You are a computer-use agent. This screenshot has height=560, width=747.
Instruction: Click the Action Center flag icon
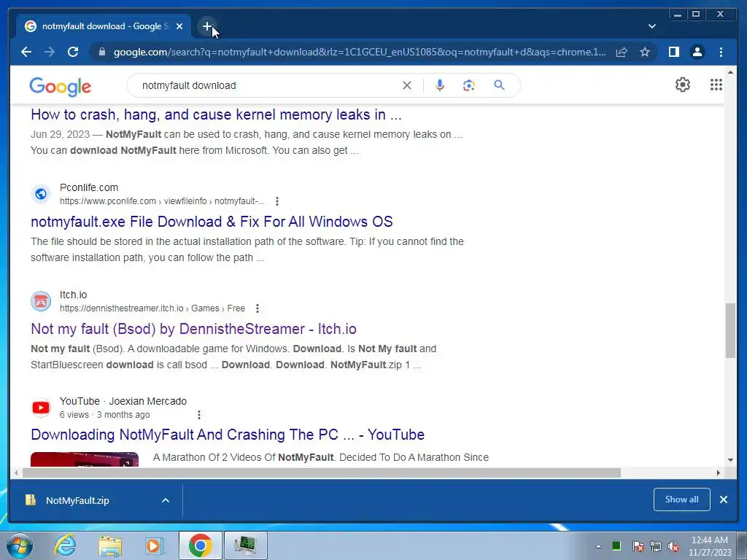pyautogui.click(x=638, y=546)
